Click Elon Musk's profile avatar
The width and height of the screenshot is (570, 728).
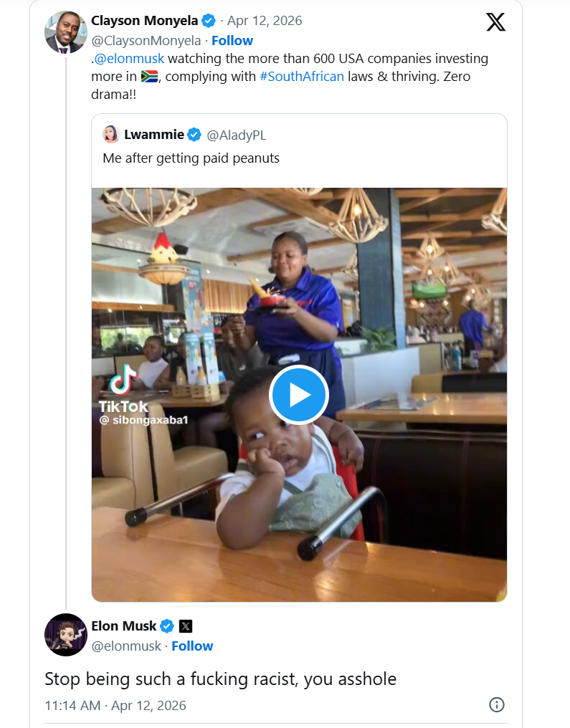tap(66, 635)
